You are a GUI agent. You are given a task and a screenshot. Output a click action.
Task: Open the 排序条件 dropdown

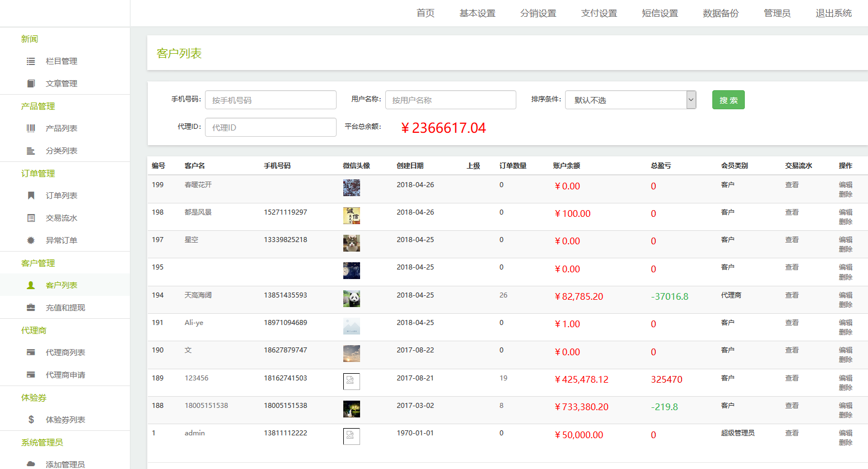pyautogui.click(x=631, y=100)
